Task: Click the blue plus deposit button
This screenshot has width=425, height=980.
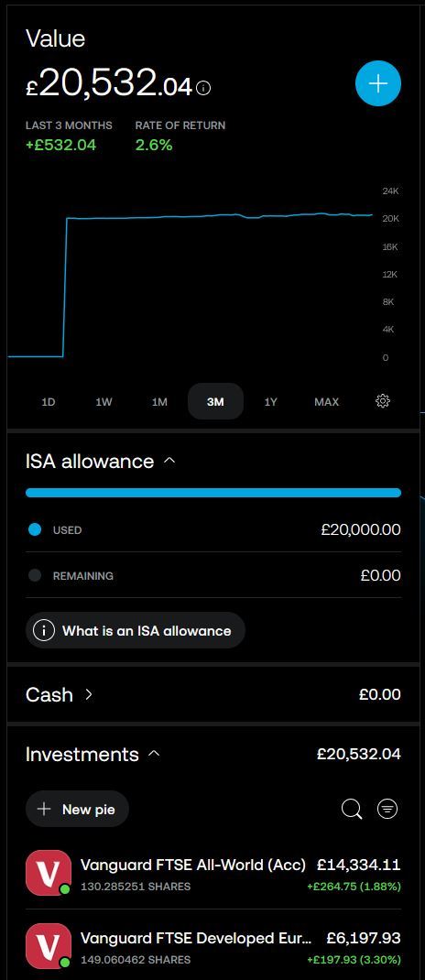Action: tap(378, 83)
